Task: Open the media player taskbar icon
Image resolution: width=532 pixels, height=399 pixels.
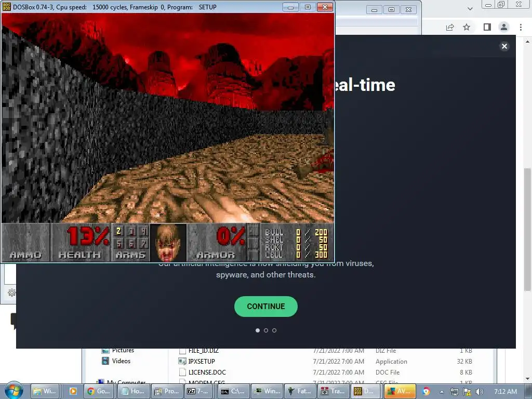Action: [x=73, y=391]
